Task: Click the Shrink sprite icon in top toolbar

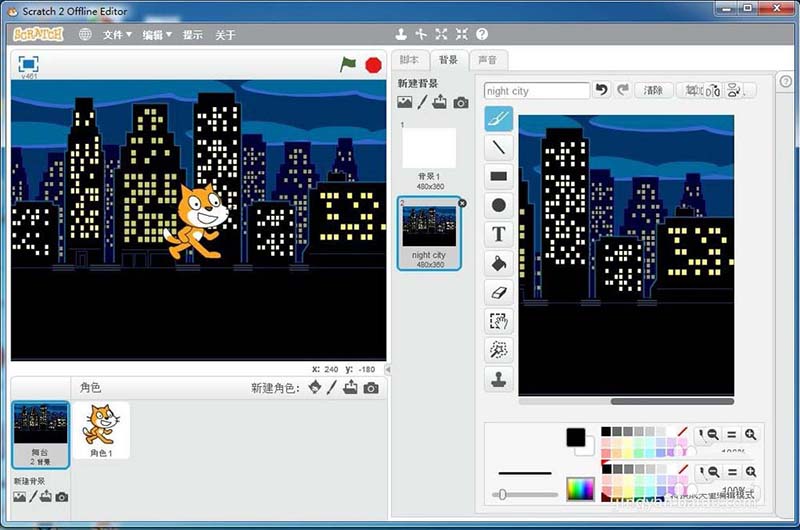Action: (462, 34)
